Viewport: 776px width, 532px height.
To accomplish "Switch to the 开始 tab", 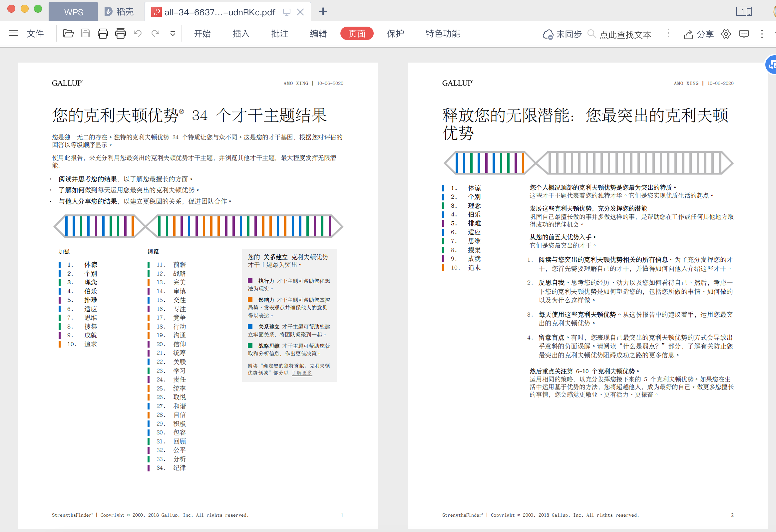I will pyautogui.click(x=202, y=34).
